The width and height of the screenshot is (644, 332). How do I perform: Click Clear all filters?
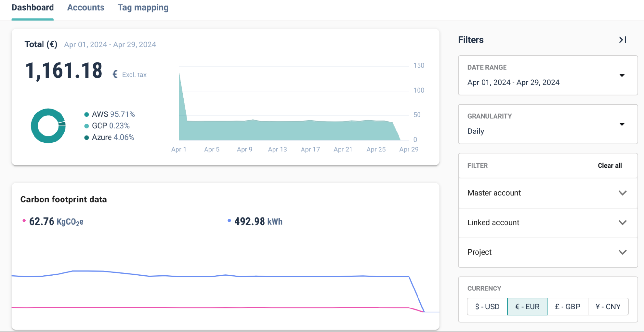tap(610, 166)
